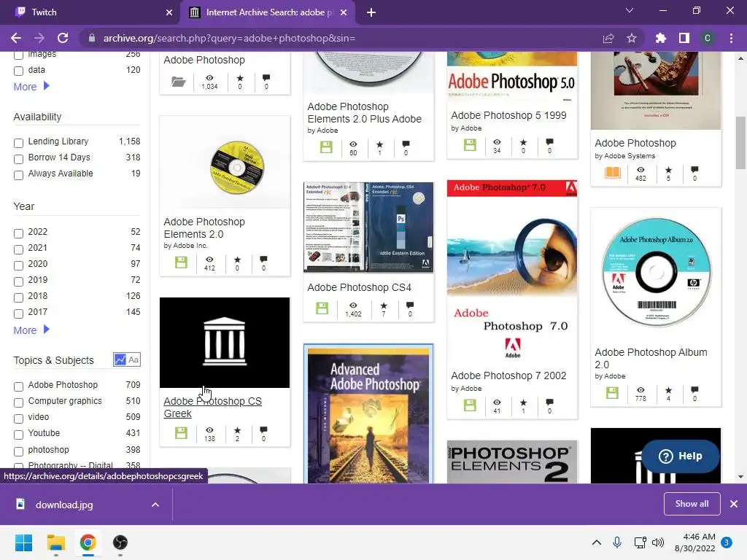Check the Always Available filter
Viewport: 747px width, 560px height.
click(x=18, y=175)
